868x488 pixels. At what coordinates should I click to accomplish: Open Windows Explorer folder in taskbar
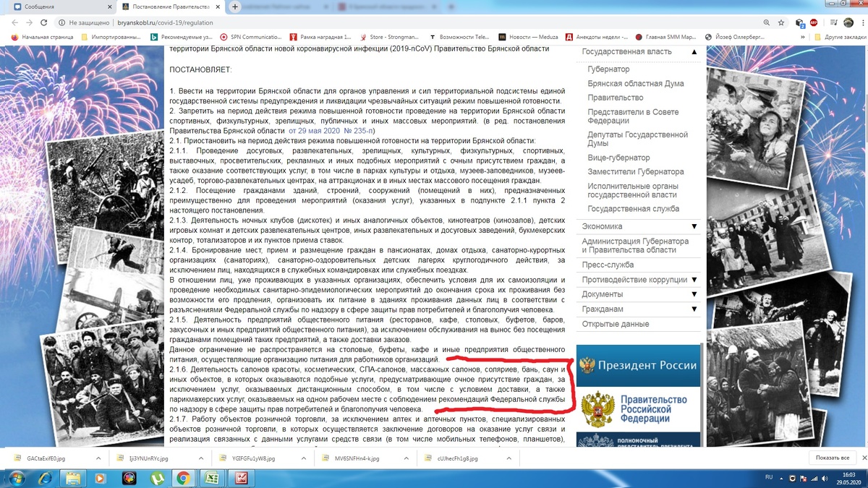(x=74, y=477)
